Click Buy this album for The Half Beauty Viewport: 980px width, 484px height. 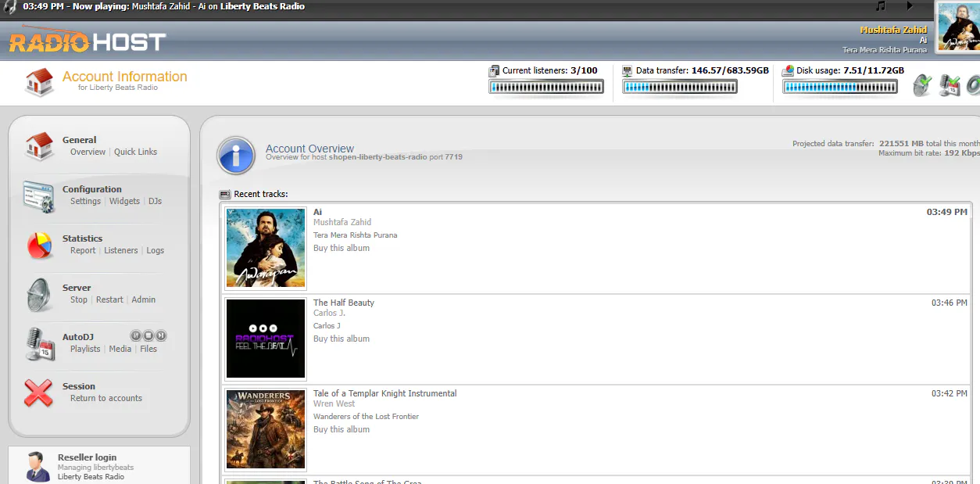pyautogui.click(x=342, y=339)
